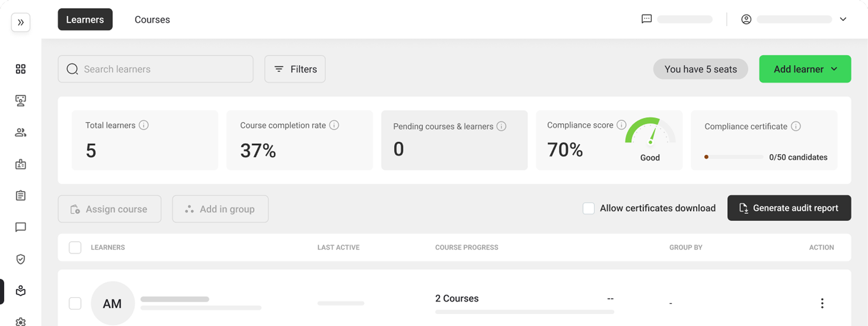
Task: Open the shield checkmark icon in sidebar
Action: coord(21,259)
